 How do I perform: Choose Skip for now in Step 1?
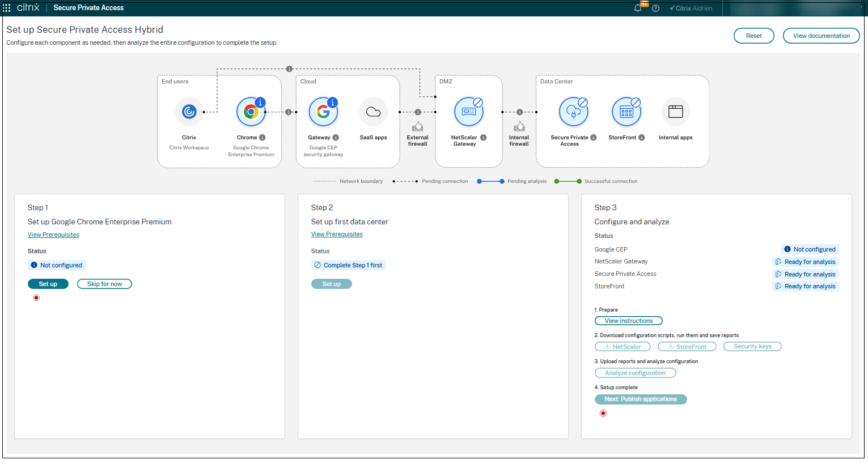pos(104,284)
